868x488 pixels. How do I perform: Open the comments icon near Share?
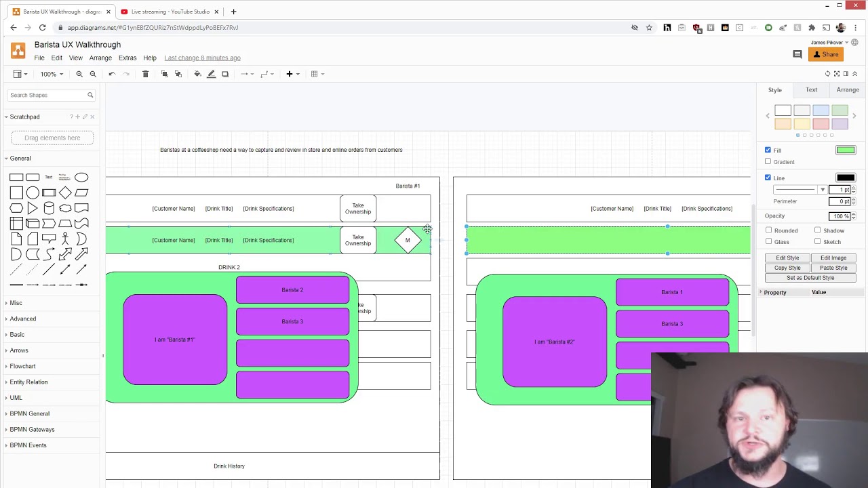[x=797, y=54]
